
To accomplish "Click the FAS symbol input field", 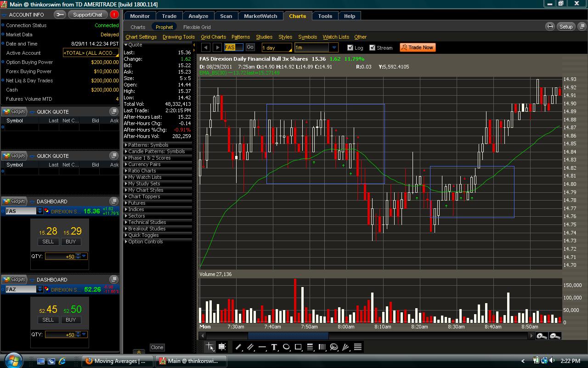I will [x=234, y=47].
